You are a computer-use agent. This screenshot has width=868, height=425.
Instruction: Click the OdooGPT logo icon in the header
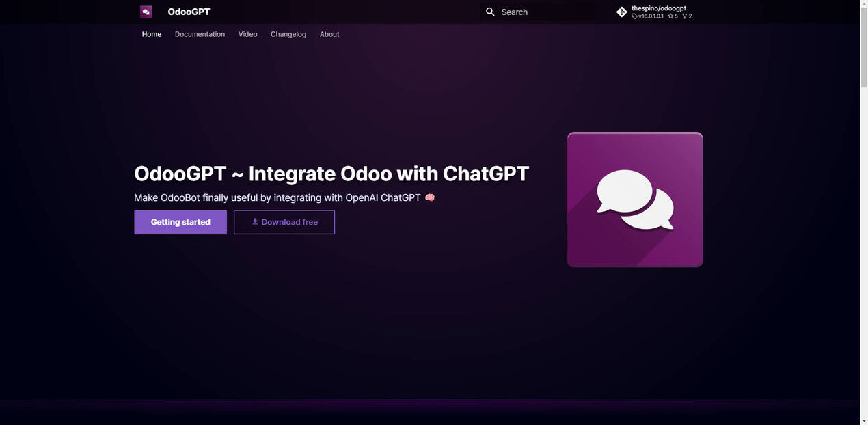(146, 11)
